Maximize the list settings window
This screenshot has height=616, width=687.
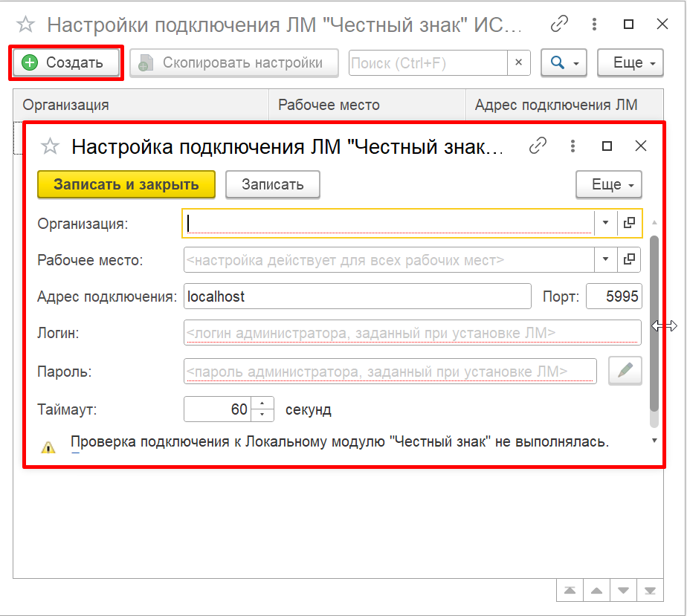point(628,24)
